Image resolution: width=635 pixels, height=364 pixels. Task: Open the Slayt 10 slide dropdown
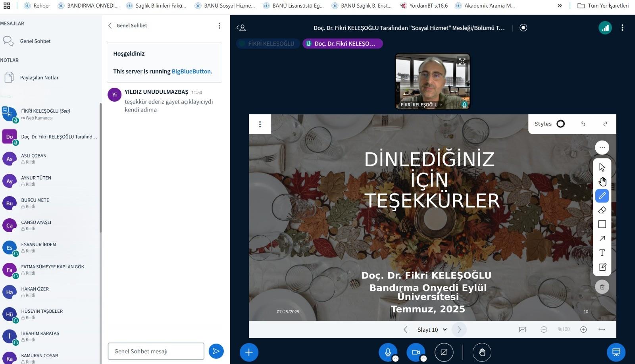click(x=432, y=329)
